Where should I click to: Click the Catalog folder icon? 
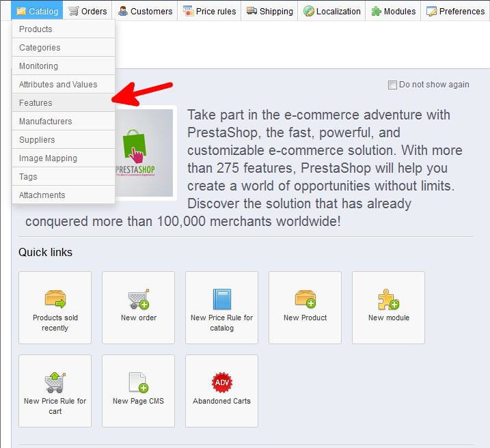[21, 11]
